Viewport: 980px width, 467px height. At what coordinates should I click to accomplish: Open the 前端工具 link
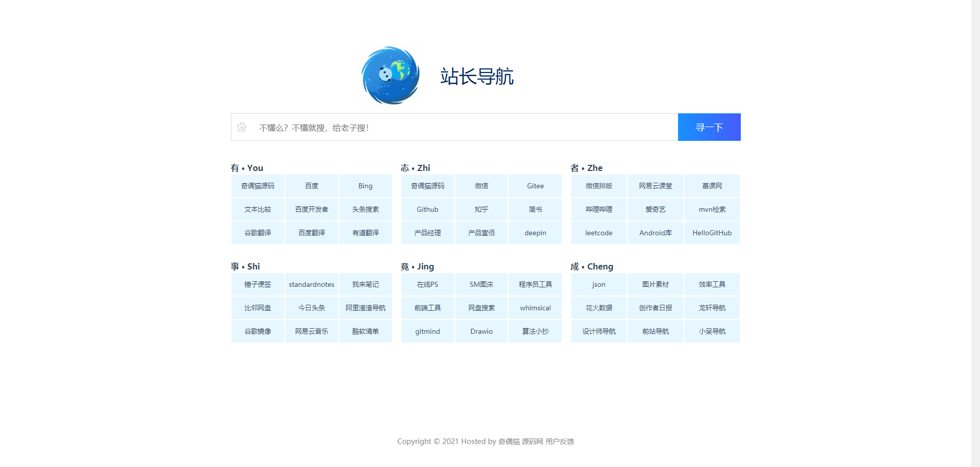click(428, 308)
